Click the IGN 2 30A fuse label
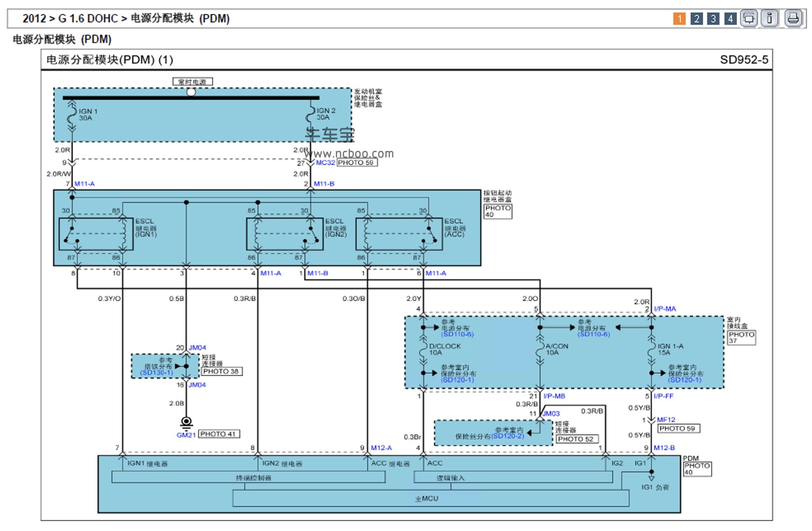 [x=326, y=114]
